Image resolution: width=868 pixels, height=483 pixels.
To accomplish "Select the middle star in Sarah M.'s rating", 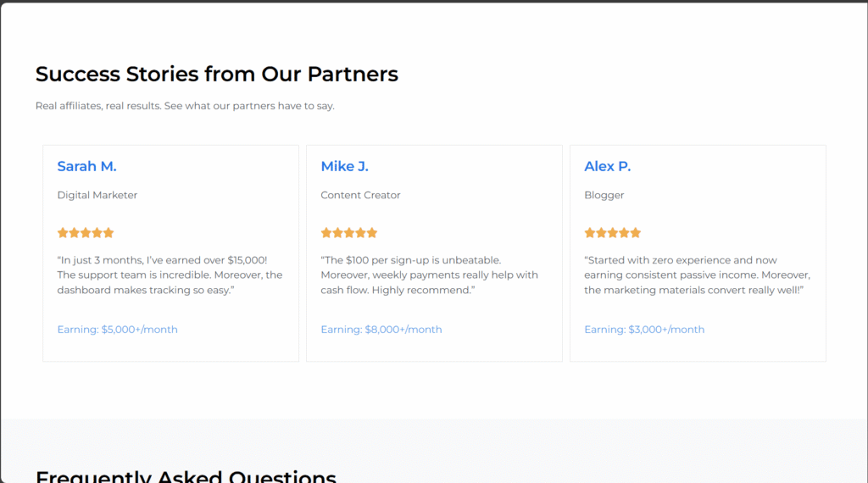I will pos(86,233).
